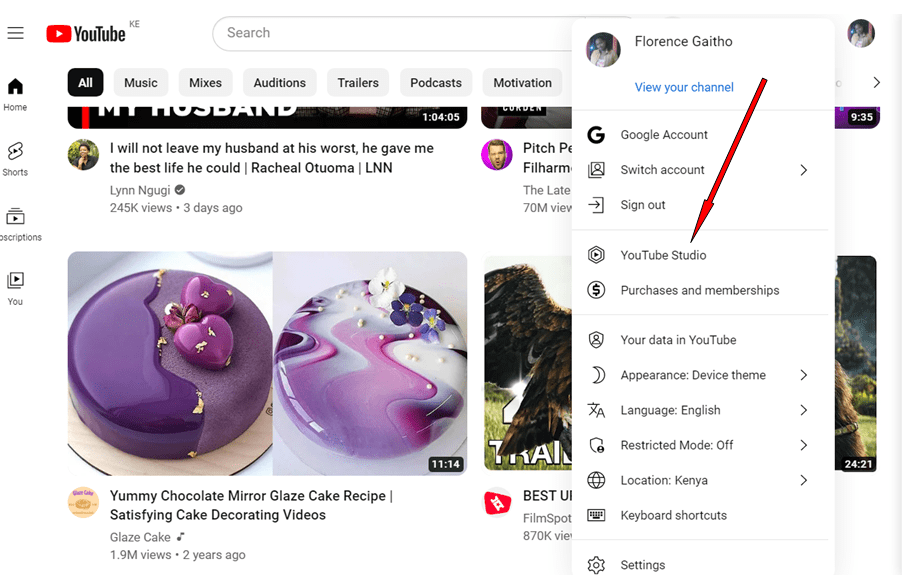Click the Keyboard shortcuts keyboard icon

pos(596,515)
